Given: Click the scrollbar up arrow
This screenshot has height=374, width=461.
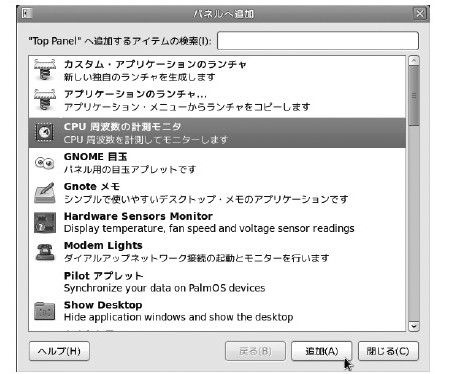Looking at the screenshot, I should (x=414, y=61).
